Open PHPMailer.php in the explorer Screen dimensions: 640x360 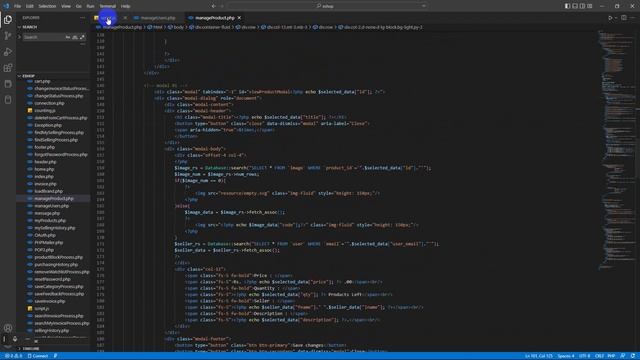pyautogui.click(x=49, y=242)
